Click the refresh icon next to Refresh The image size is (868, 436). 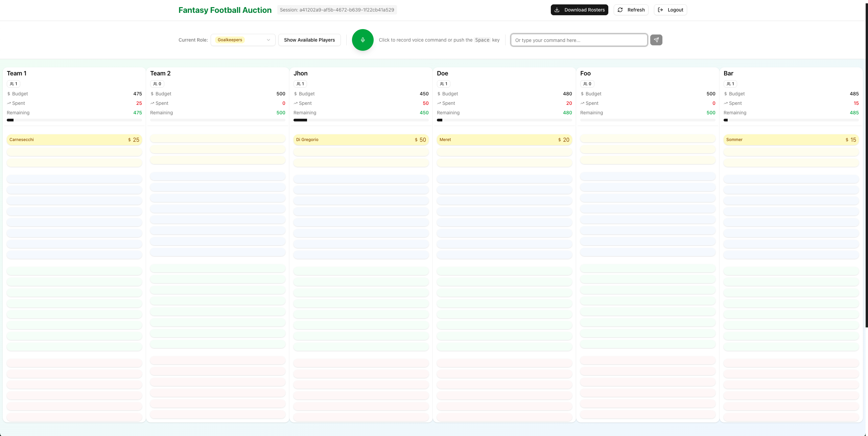(620, 10)
